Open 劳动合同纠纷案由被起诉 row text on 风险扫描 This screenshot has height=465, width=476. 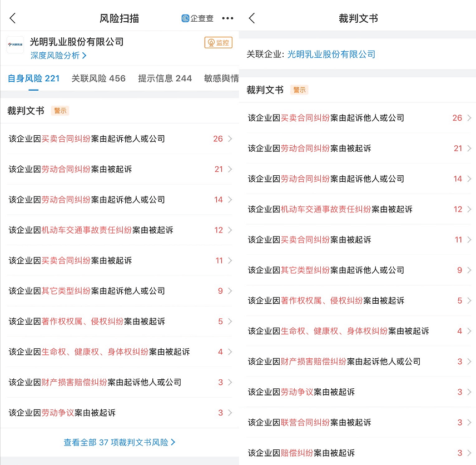(x=70, y=169)
